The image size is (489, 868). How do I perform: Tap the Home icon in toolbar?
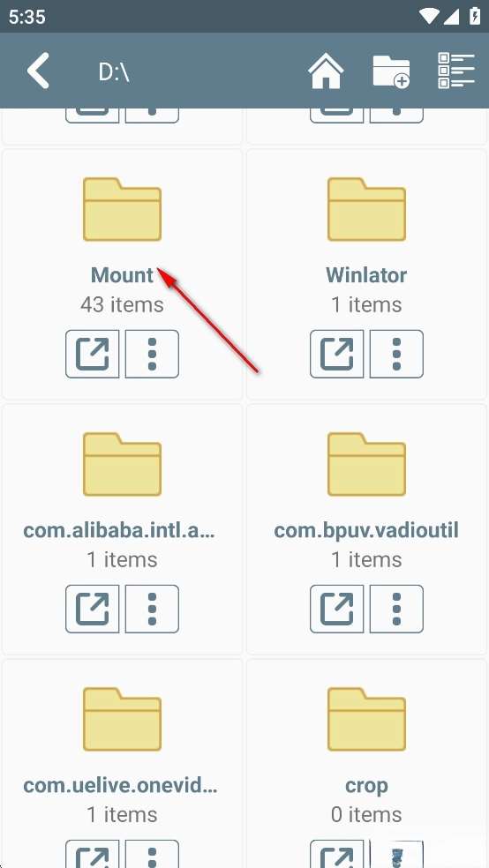(x=326, y=71)
